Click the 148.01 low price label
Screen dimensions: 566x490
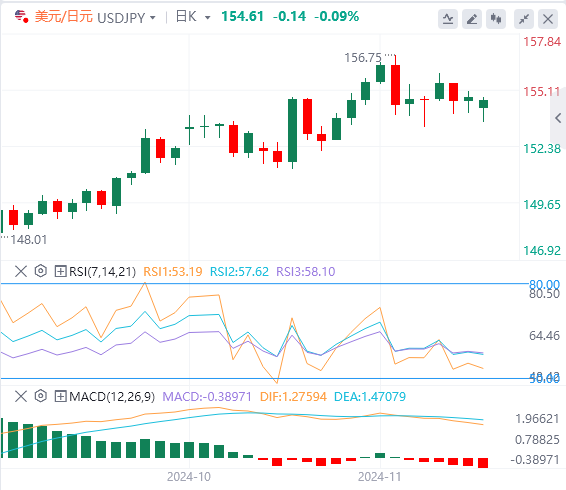(x=29, y=240)
